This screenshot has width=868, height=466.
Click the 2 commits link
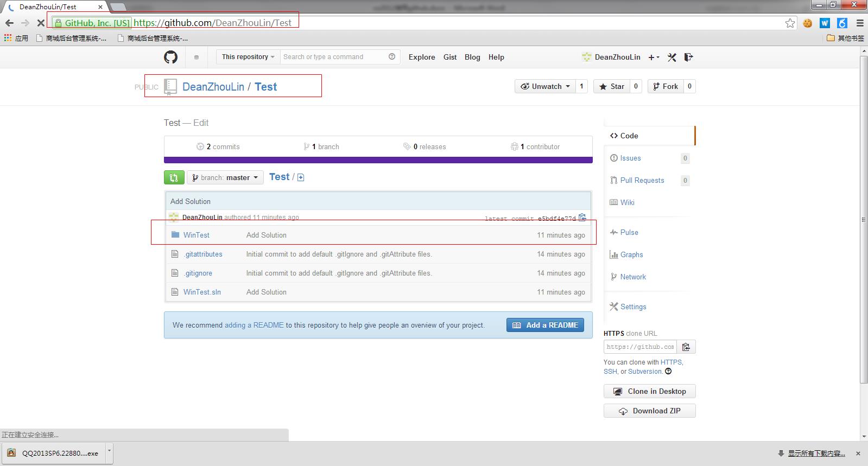click(218, 146)
